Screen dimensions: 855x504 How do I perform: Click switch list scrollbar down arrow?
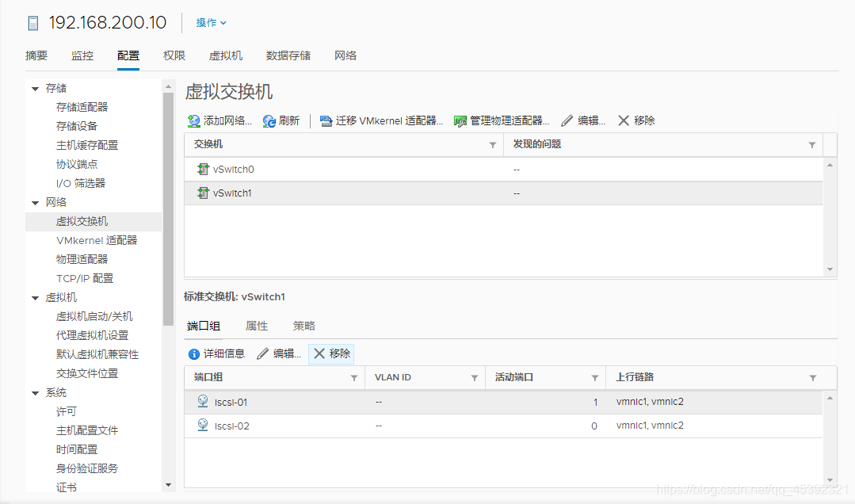[x=830, y=269]
